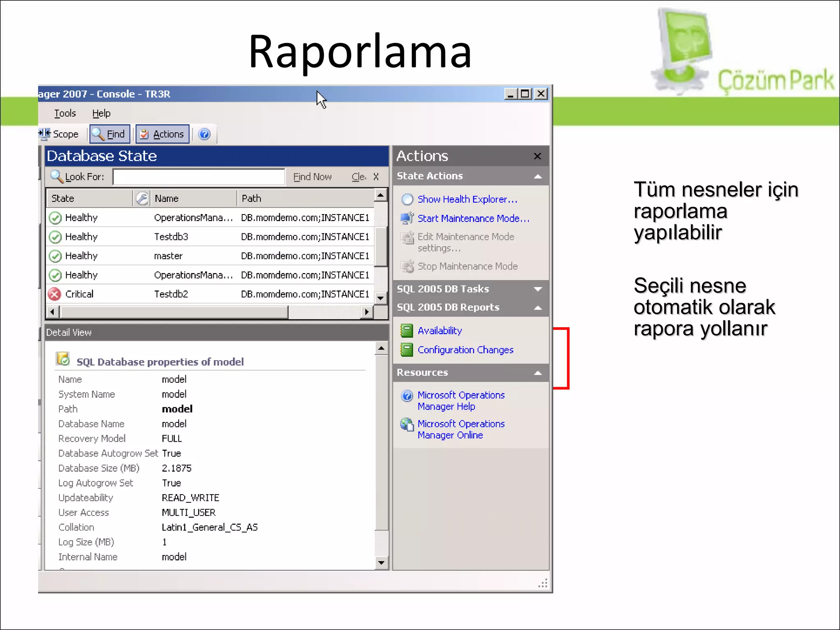
Task: Open Show Health Explorer link
Action: (x=467, y=199)
